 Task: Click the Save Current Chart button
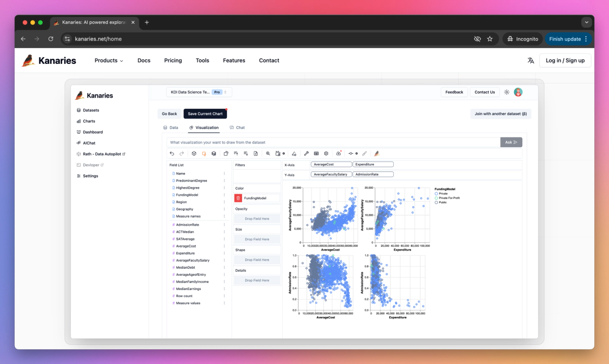(x=205, y=114)
